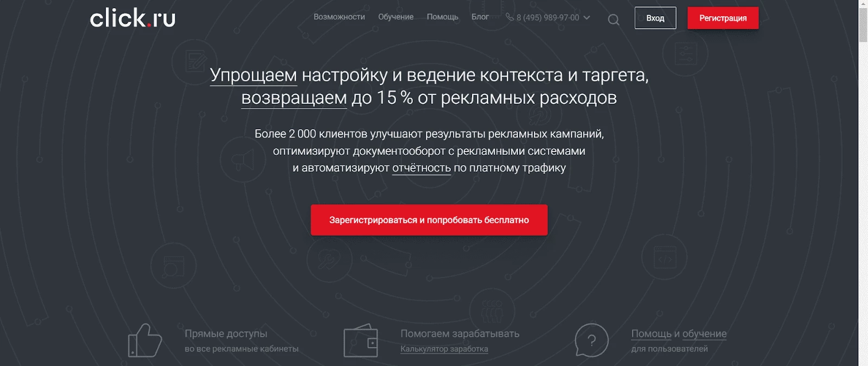Click the question mark help bubble icon
Screen dimensions: 868x366
591,340
